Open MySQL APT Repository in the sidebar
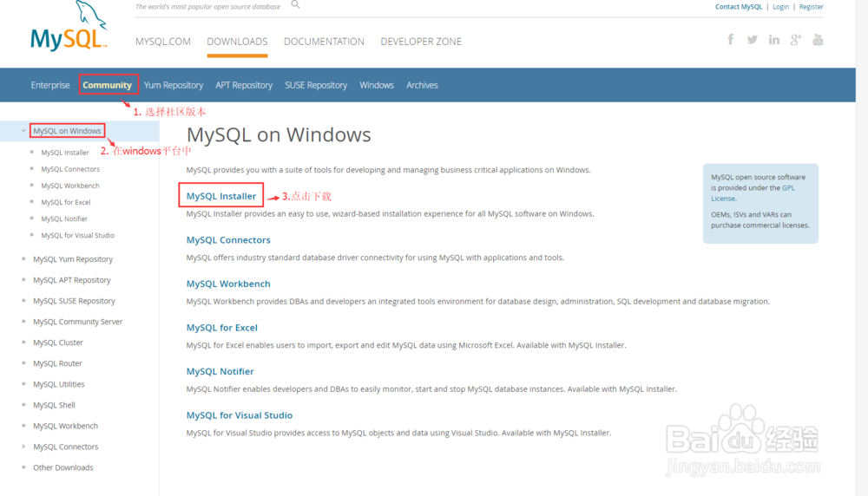Image resolution: width=868 pixels, height=496 pixels. [72, 280]
